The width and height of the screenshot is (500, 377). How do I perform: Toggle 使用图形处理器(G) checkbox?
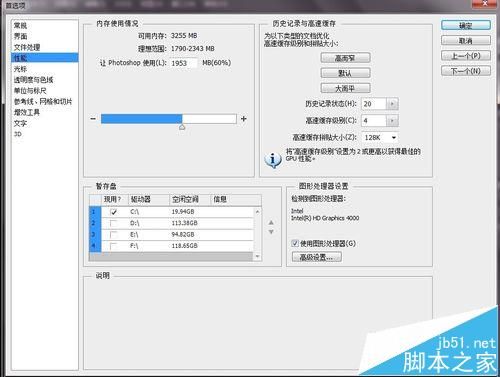pos(295,243)
